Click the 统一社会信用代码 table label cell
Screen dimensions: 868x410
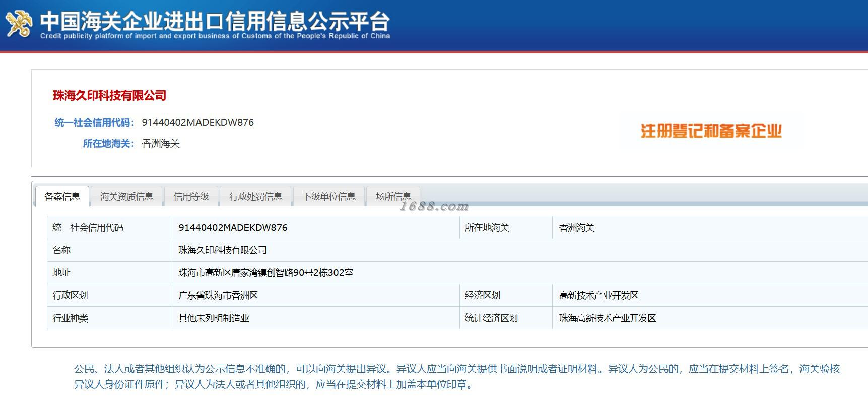[x=109, y=227]
